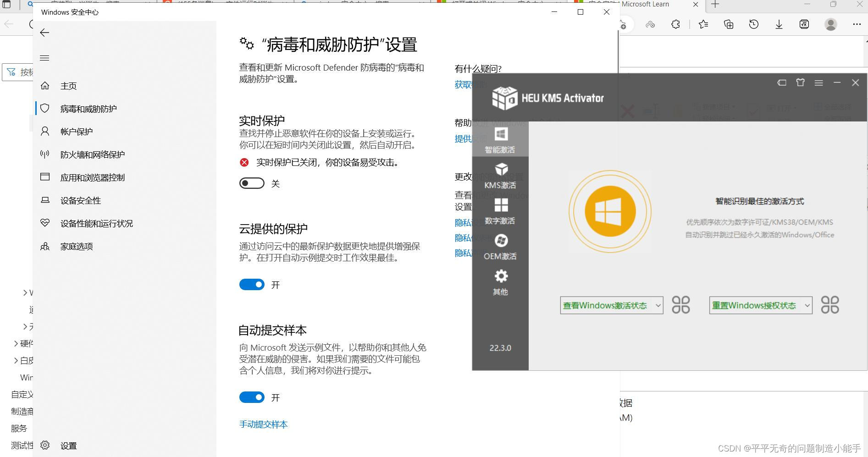The width and height of the screenshot is (868, 457).
Task: Close the Microsoft Learn browser tab
Action: tap(696, 5)
